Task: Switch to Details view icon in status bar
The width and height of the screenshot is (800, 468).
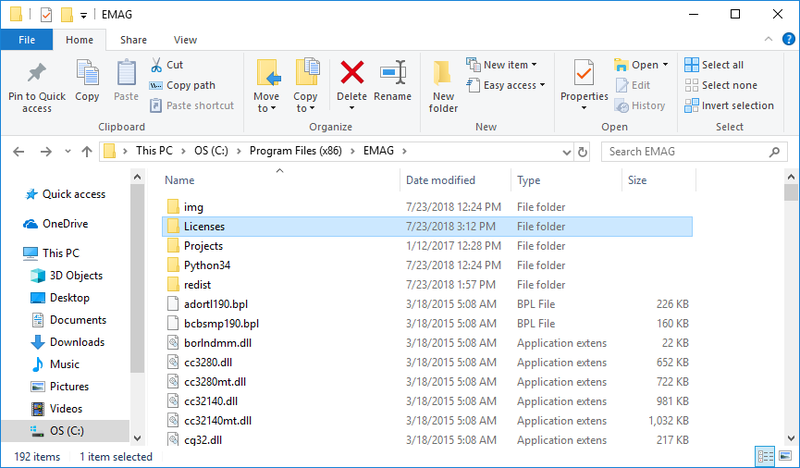Action: 765,456
